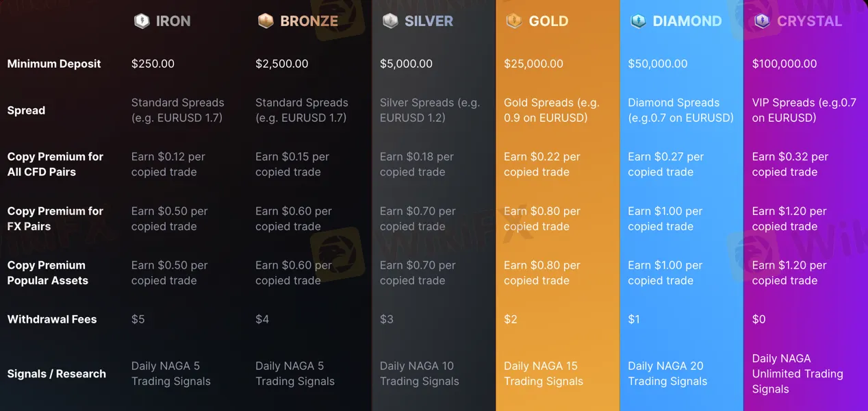
Task: Click the $100,000.00 Crystal deposit value
Action: 784,64
